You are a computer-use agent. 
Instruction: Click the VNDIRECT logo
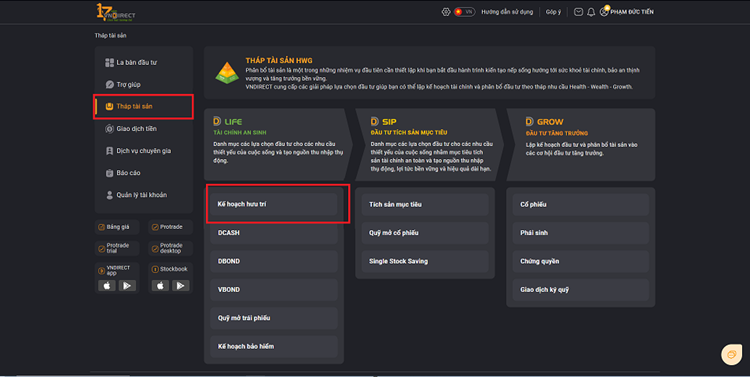click(x=116, y=12)
